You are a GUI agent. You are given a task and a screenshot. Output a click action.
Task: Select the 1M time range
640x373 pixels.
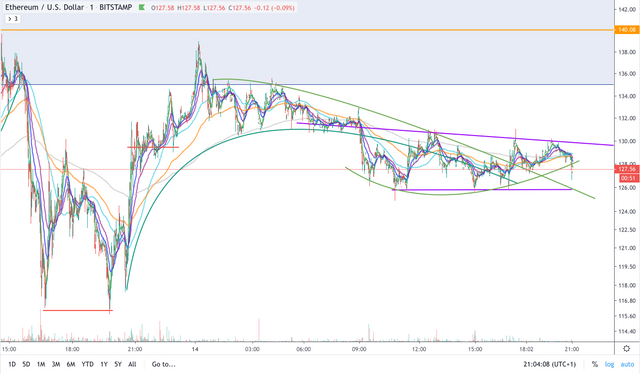click(x=41, y=364)
